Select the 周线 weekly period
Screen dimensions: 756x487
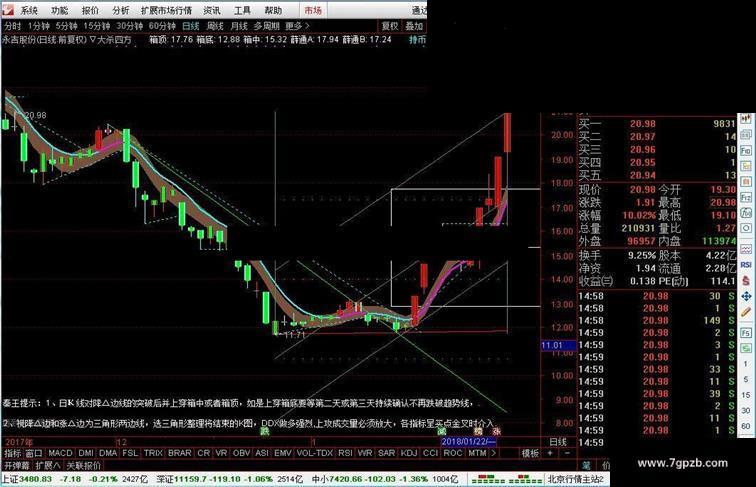(215, 26)
